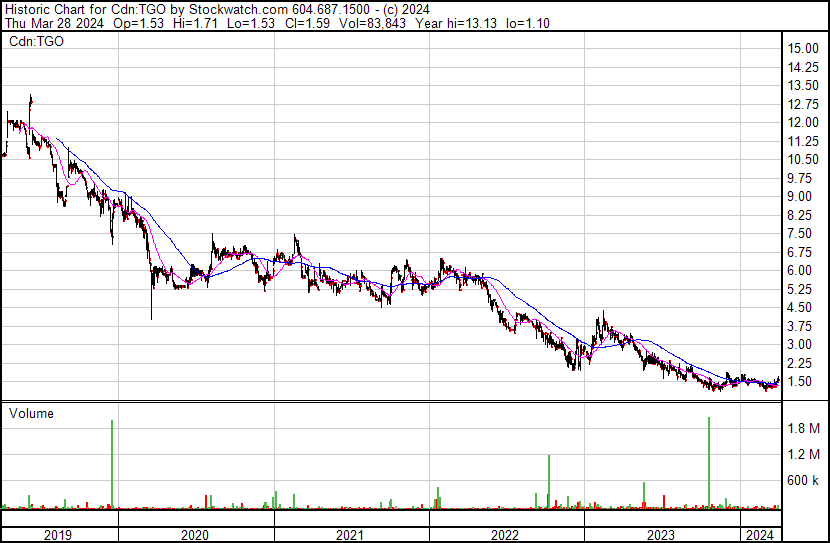This screenshot has width=830, height=543.
Task: Click the large volume spike in late 2022
Action: tap(549, 482)
